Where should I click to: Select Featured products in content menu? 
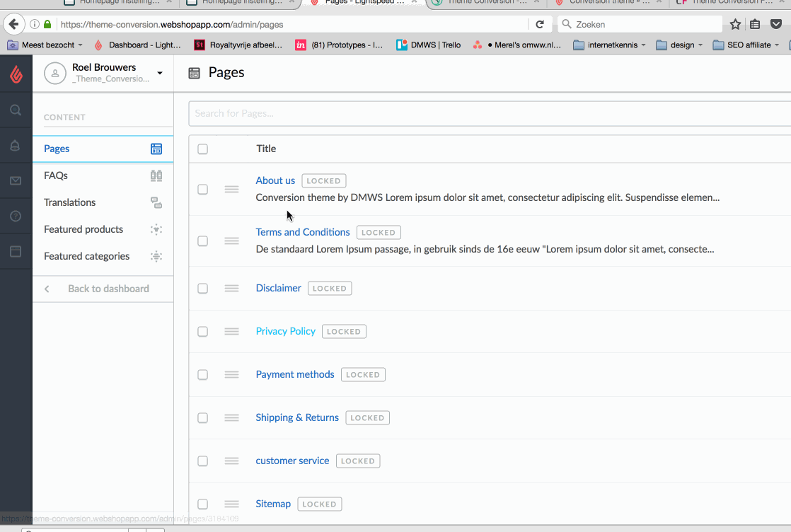pyautogui.click(x=103, y=229)
